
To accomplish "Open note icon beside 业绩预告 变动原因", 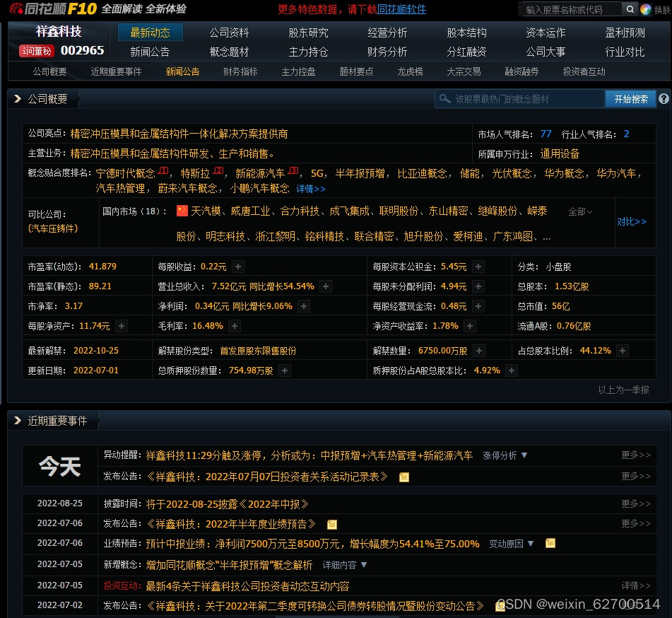I will click(x=550, y=543).
